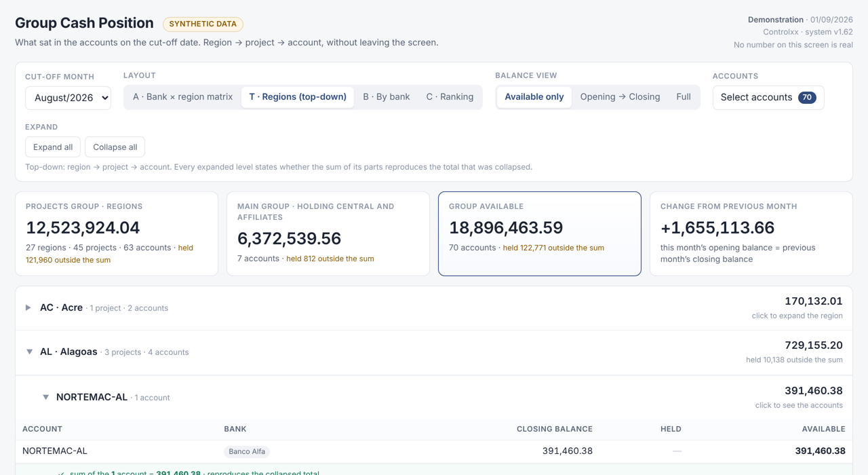
Task: Choose the Opening → Closing balance view
Action: [x=620, y=97]
